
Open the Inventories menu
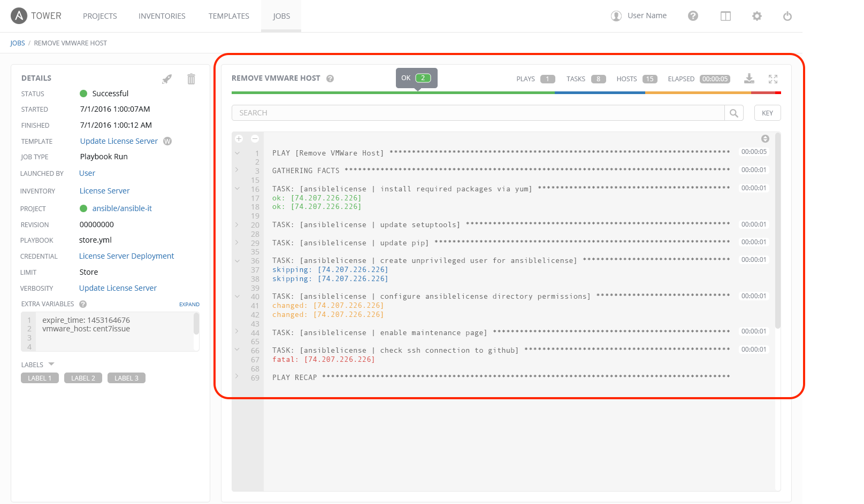[x=162, y=16]
